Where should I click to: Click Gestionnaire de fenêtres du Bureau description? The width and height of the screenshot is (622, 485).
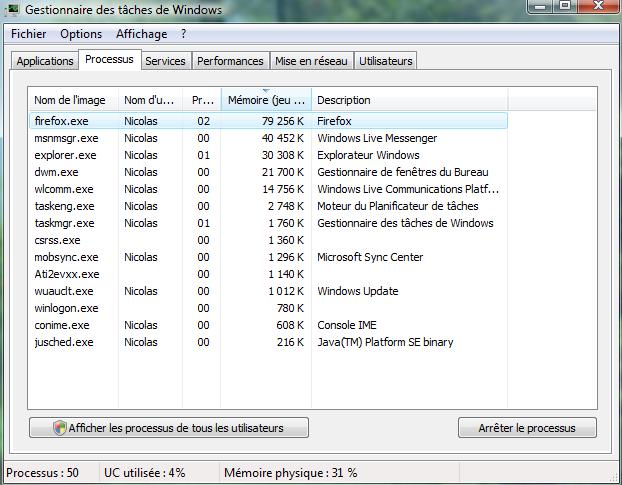(x=403, y=172)
